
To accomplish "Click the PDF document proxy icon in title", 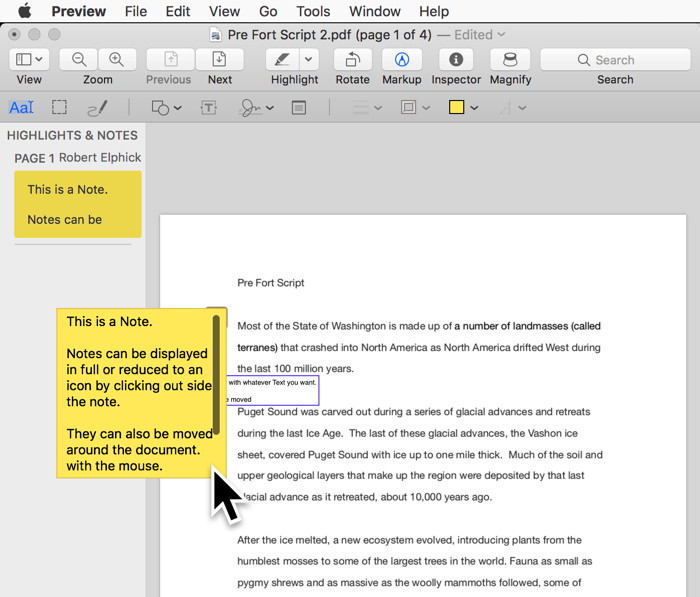I will 216,35.
